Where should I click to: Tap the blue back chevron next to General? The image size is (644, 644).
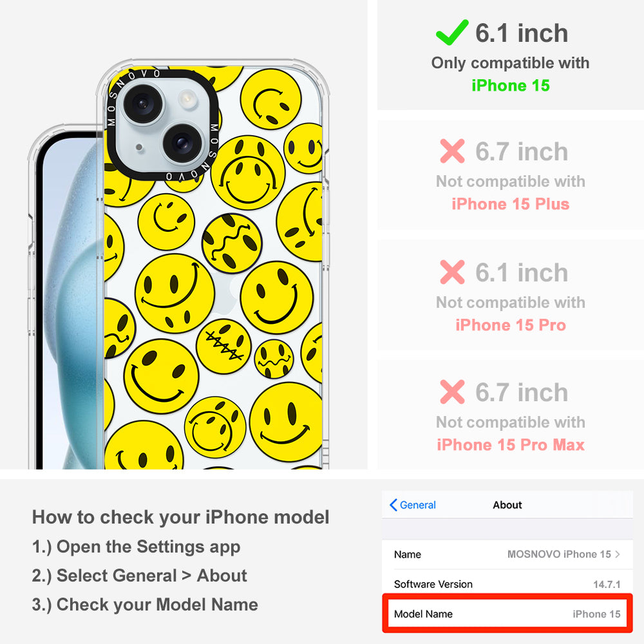(393, 505)
